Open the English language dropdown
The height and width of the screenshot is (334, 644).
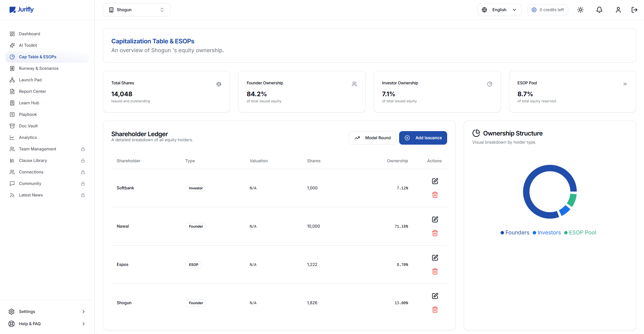coord(499,10)
